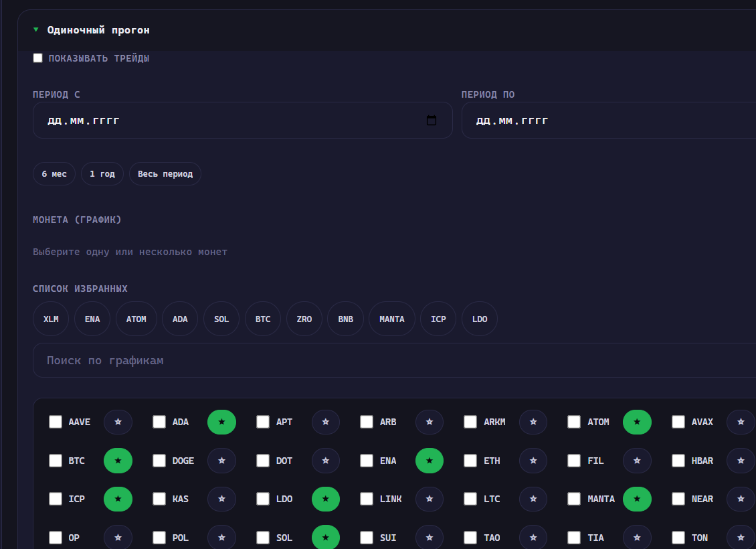This screenshot has height=549, width=756.
Task: Star the DOT coin
Action: pos(325,460)
